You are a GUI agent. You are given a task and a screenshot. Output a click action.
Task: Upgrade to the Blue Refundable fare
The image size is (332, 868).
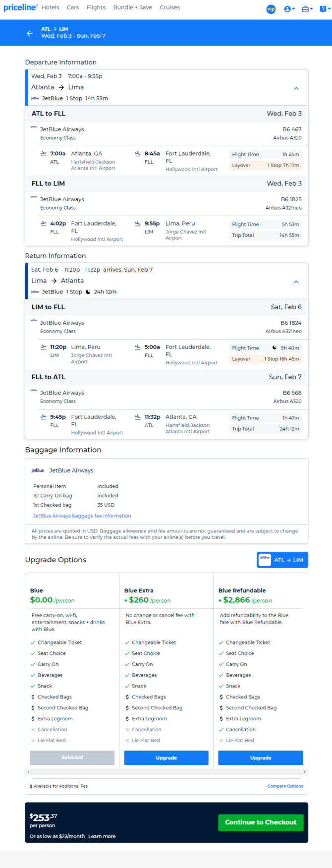(261, 757)
